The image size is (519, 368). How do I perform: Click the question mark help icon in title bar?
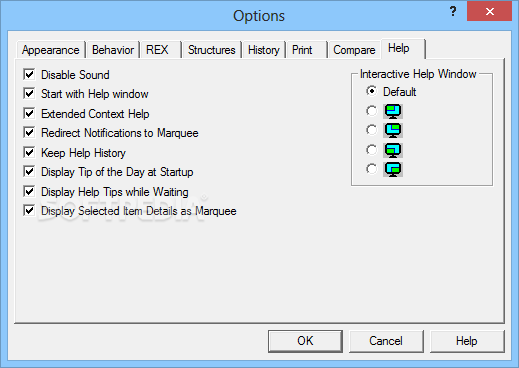453,11
